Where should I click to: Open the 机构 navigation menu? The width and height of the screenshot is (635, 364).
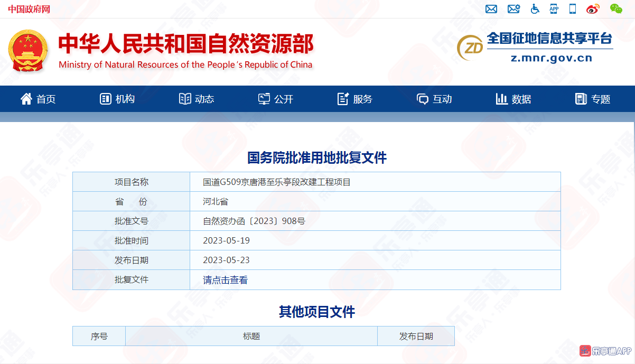(117, 99)
